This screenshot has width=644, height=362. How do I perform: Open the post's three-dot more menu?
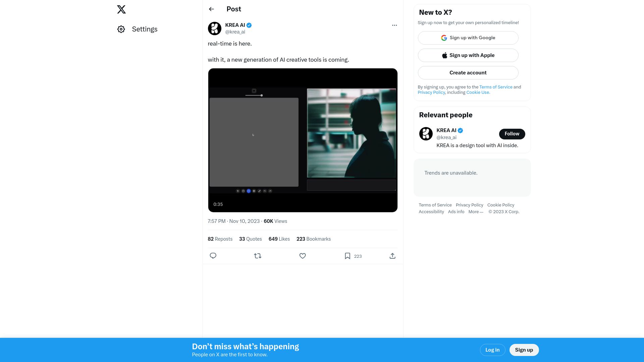click(394, 25)
